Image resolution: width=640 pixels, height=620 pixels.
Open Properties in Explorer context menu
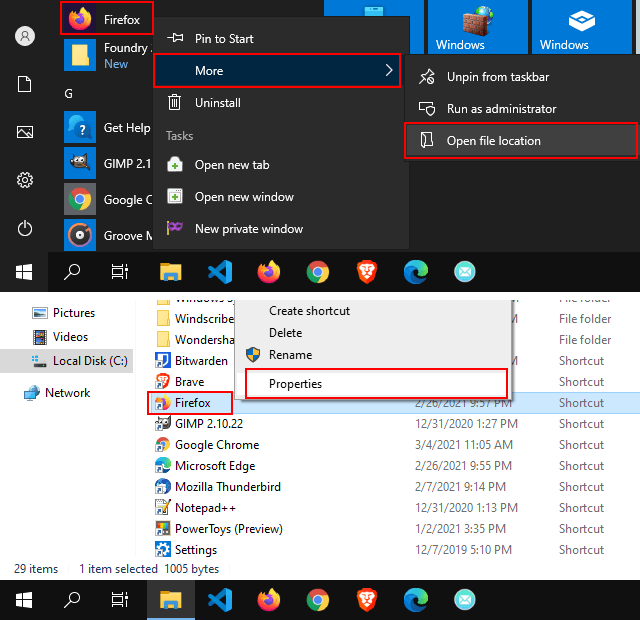[x=376, y=384]
